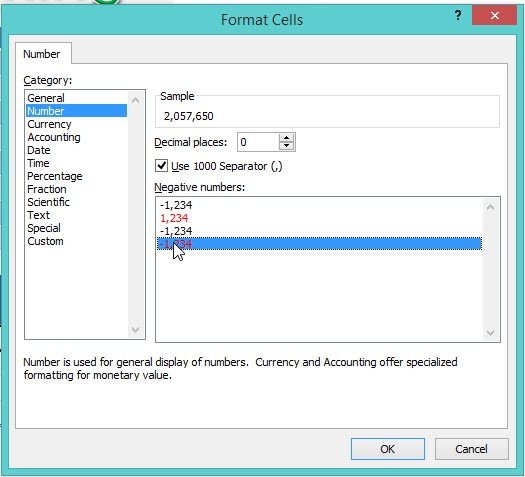525x477 pixels.
Task: Select red 1,234 negative number format
Action: [x=319, y=218]
